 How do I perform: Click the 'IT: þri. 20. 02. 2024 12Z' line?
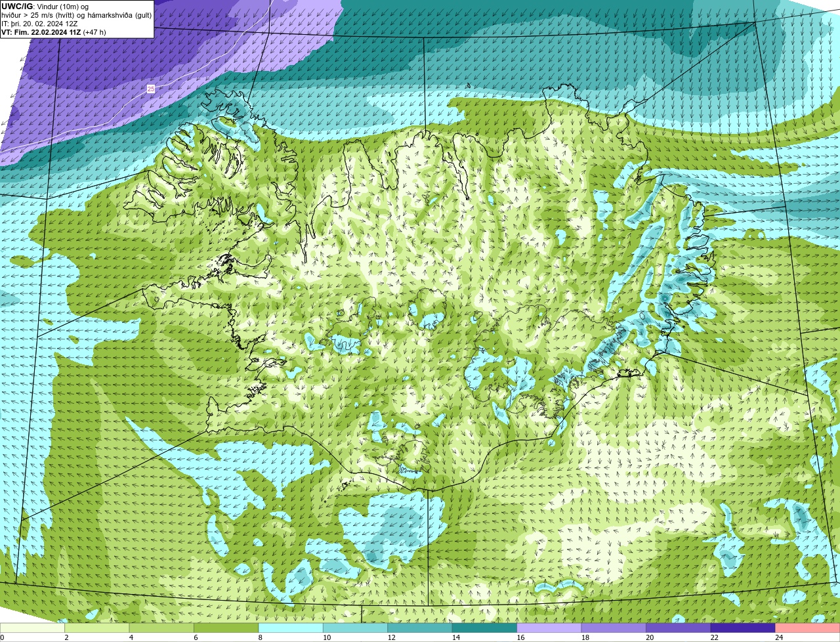[x=39, y=24]
